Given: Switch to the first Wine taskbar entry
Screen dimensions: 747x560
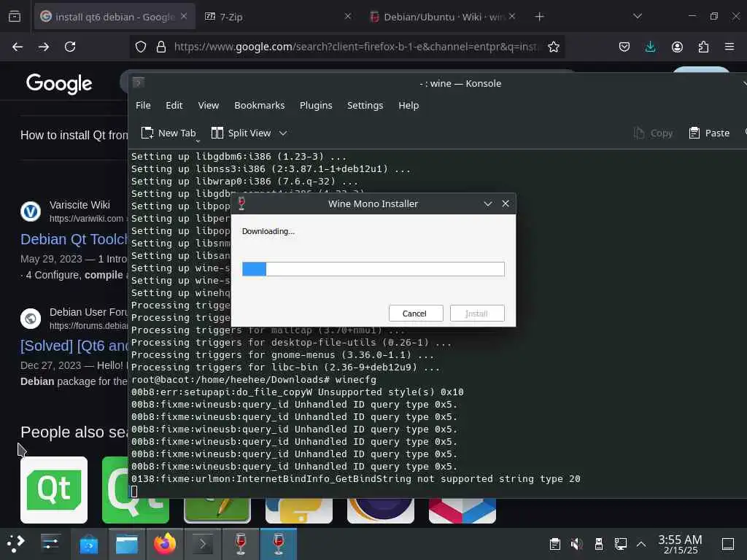Looking at the screenshot, I should click(x=241, y=544).
